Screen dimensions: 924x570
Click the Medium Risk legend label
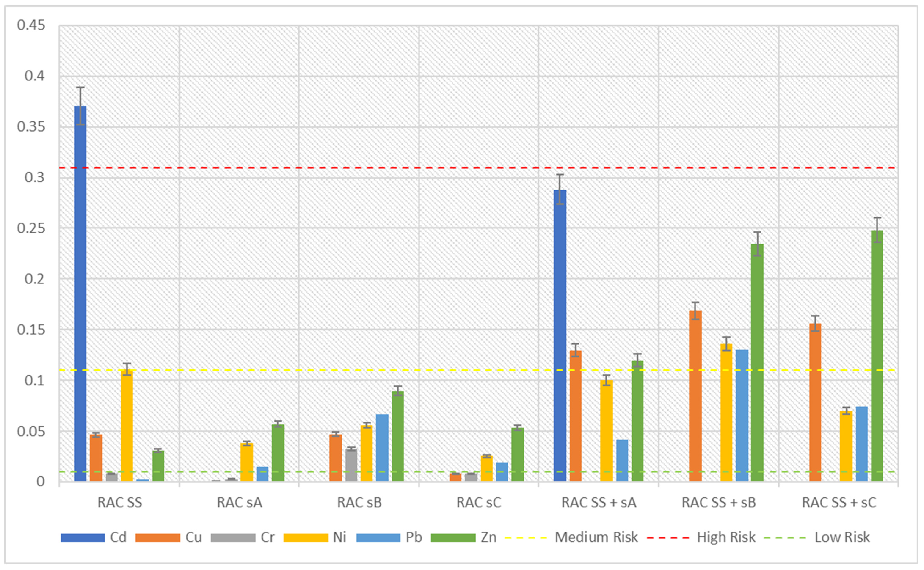596,537
